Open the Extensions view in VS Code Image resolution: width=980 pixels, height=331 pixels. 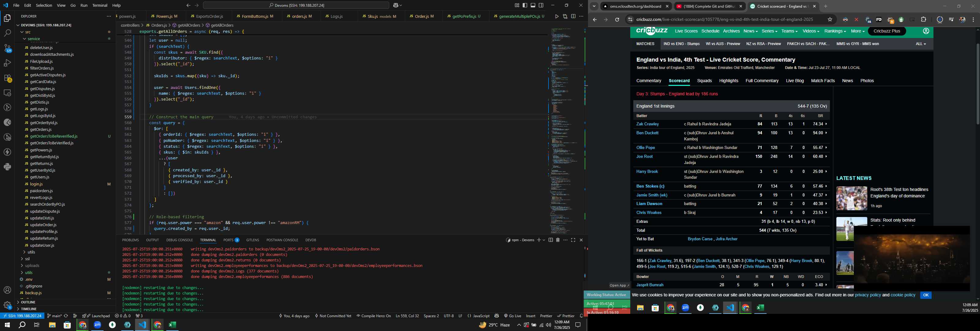(x=7, y=78)
